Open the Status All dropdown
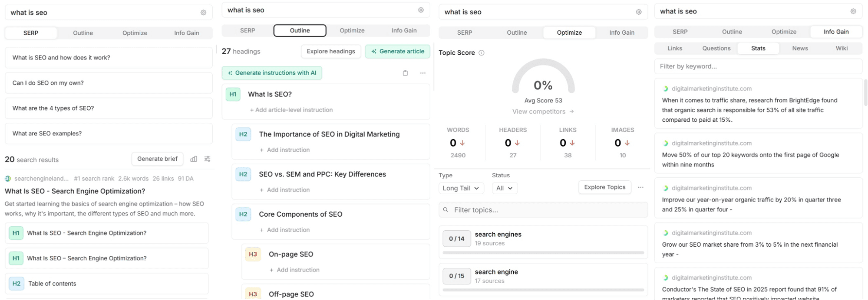Viewport: 868px width, 300px height. [505, 188]
